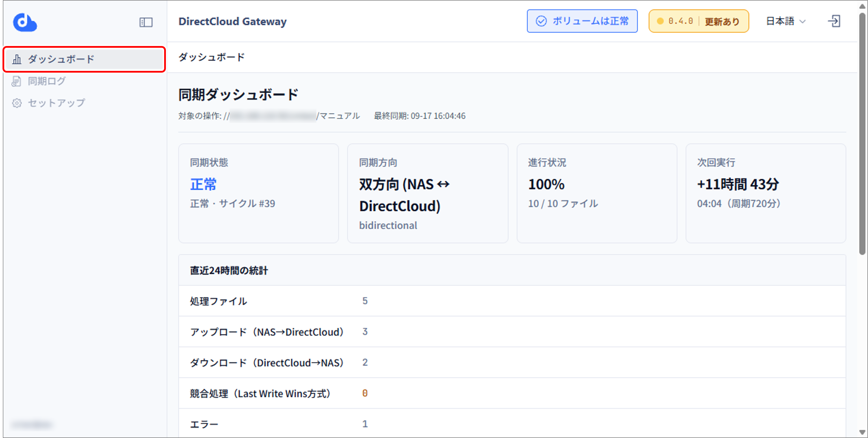
Task: Click the ボリュームは正常 status button
Action: point(582,21)
